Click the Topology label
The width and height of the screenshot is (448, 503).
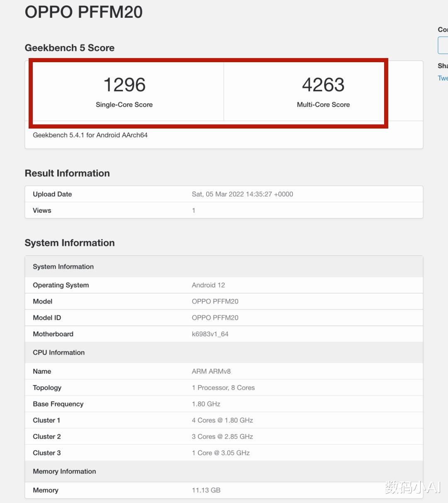[x=47, y=388]
